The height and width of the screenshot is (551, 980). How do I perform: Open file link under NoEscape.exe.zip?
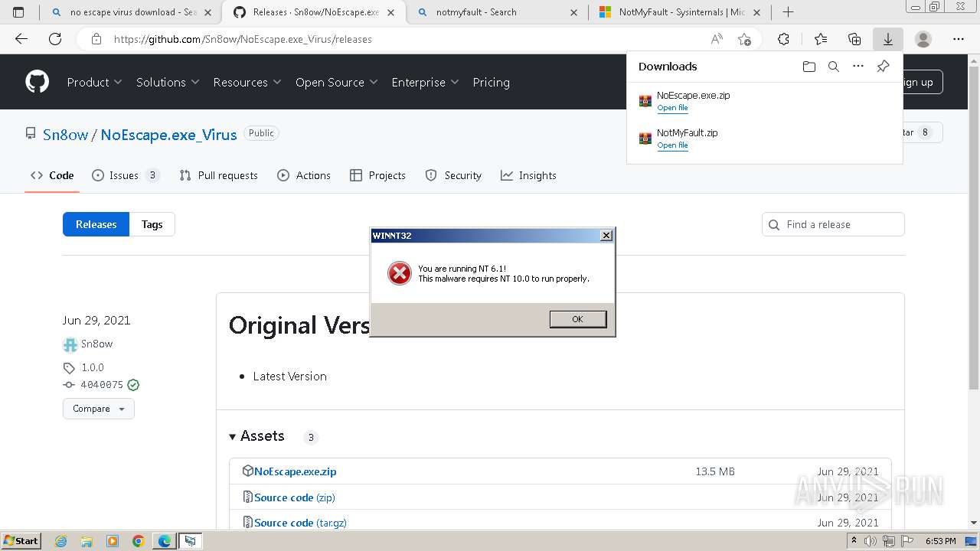[672, 108]
